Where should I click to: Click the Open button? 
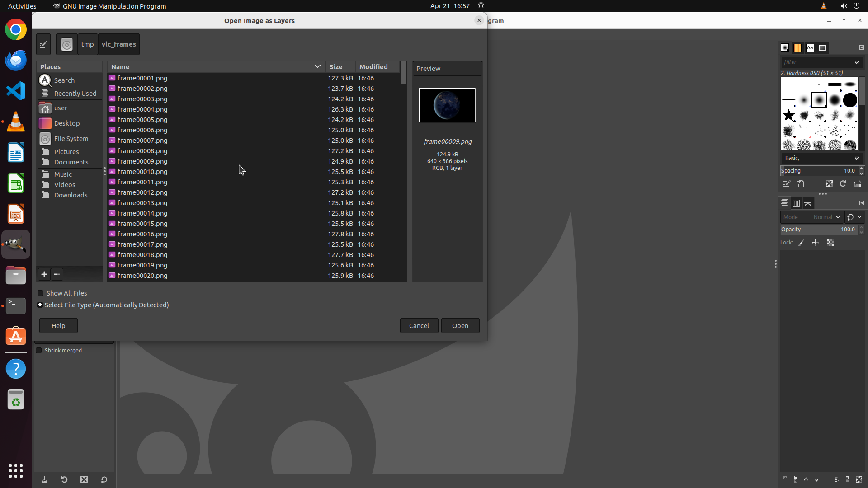(460, 326)
